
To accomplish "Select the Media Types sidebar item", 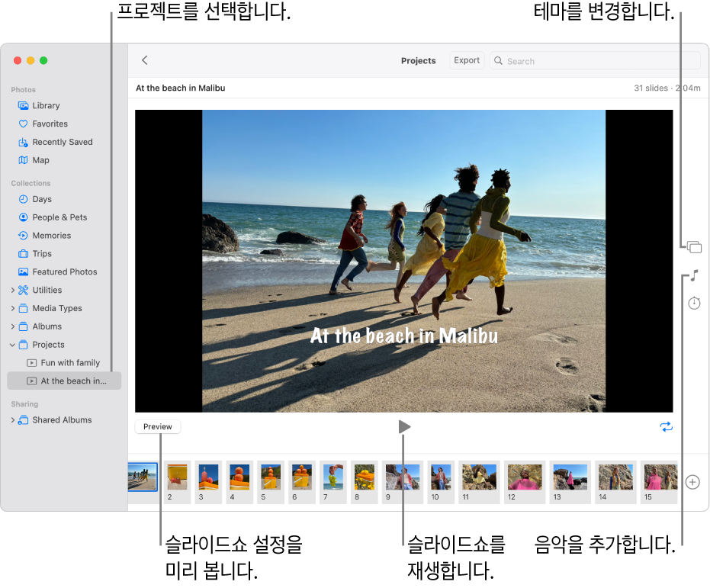I will [57, 308].
